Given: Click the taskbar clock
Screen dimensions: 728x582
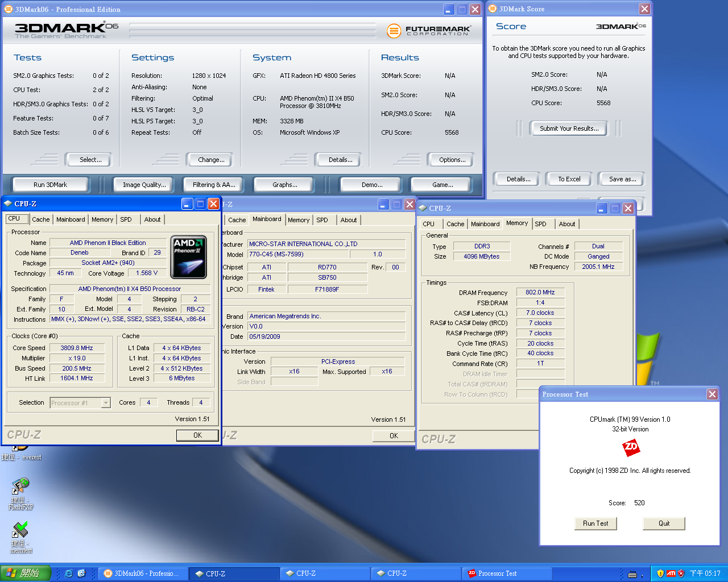Looking at the screenshot, I should coord(705,573).
